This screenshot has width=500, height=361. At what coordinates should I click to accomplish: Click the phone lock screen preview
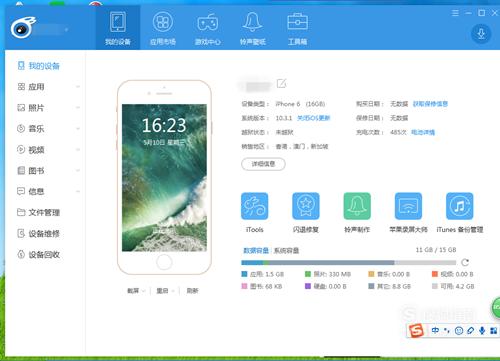pos(164,178)
